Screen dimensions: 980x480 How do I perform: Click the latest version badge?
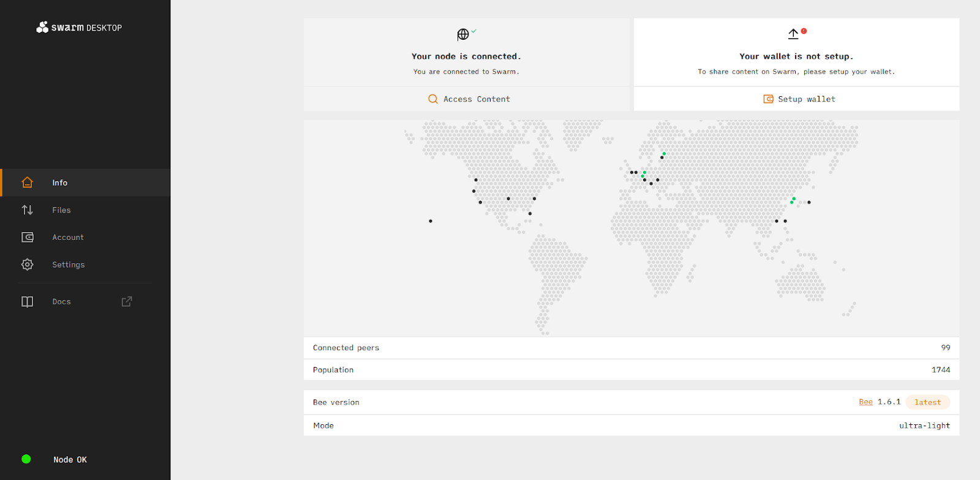click(927, 402)
